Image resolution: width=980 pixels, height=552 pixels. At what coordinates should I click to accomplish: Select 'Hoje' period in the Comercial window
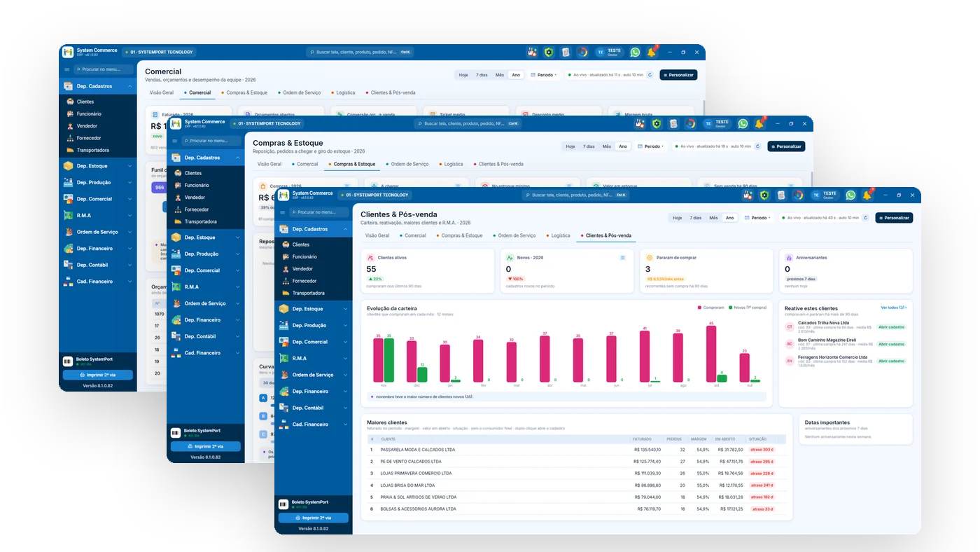[463, 75]
